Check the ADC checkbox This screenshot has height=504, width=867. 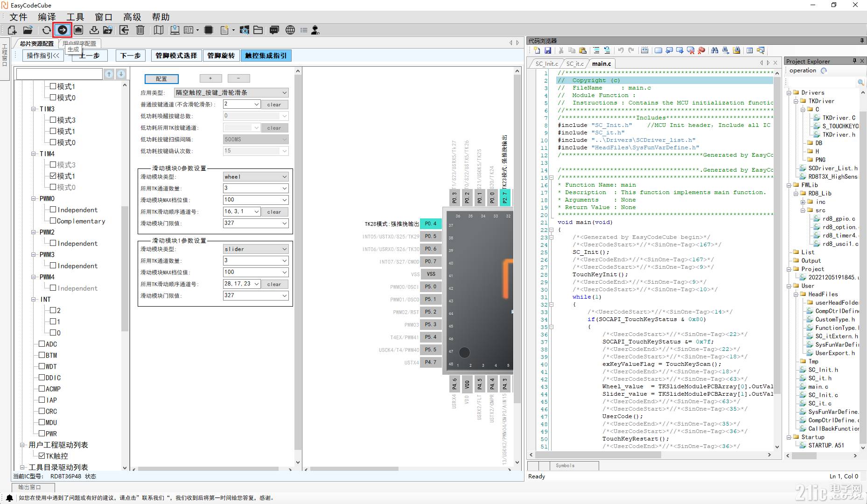[42, 344]
